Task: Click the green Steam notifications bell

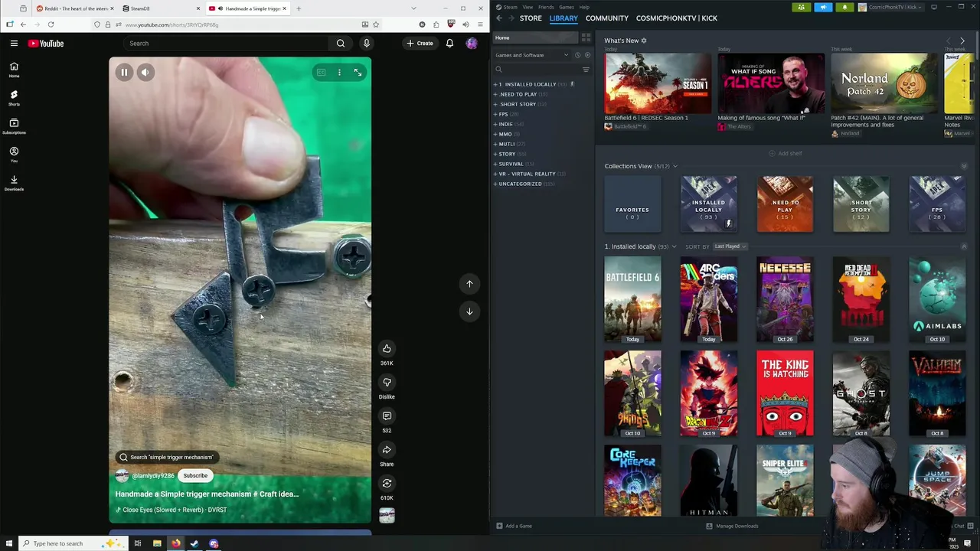Action: point(844,7)
